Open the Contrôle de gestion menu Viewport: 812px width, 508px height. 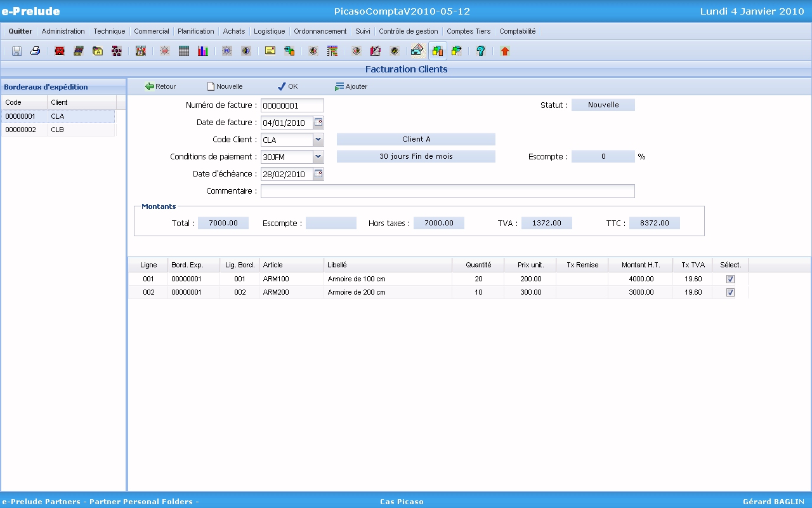pos(409,31)
